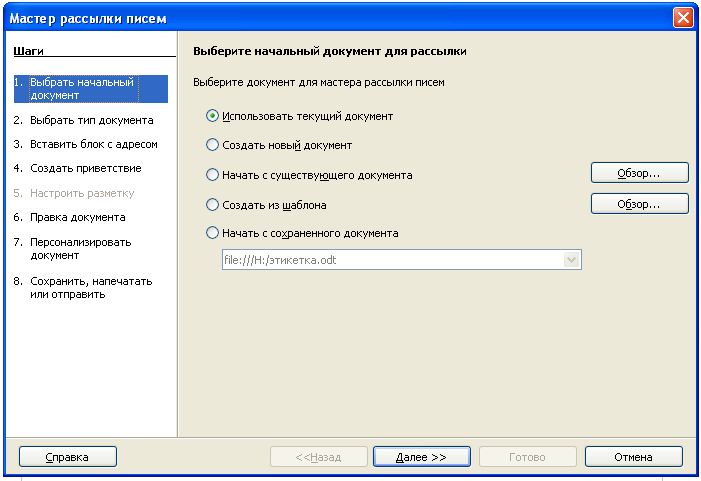Cancel wizard with Отмена button
701x481 pixels.
633,457
